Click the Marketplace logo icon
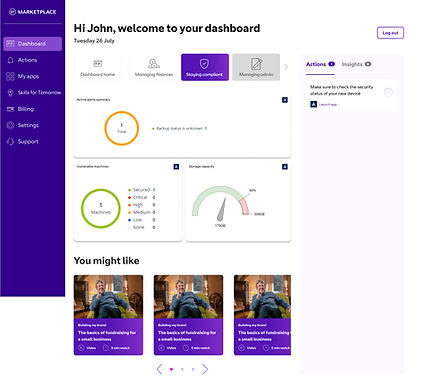This screenshot has width=421, height=378. pos(12,12)
